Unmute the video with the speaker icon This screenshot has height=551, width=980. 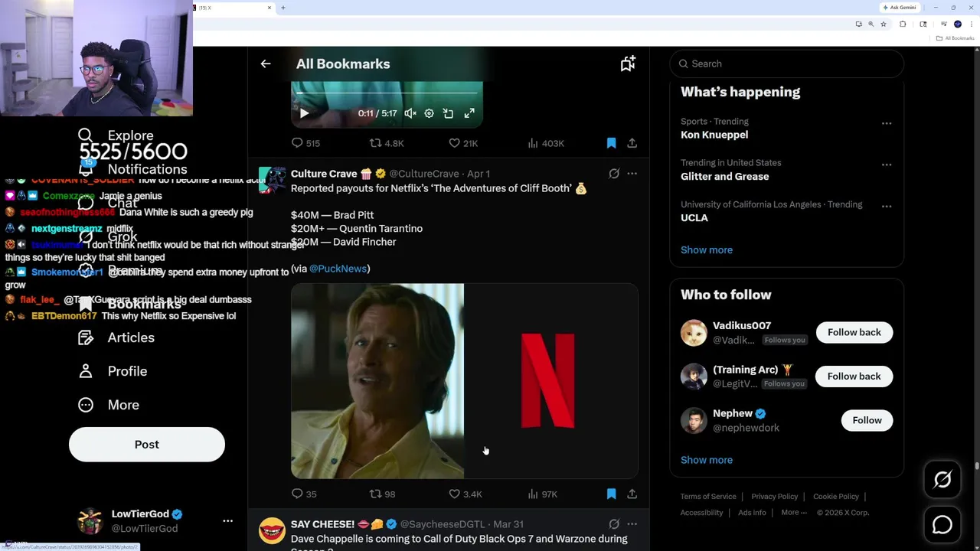(410, 113)
